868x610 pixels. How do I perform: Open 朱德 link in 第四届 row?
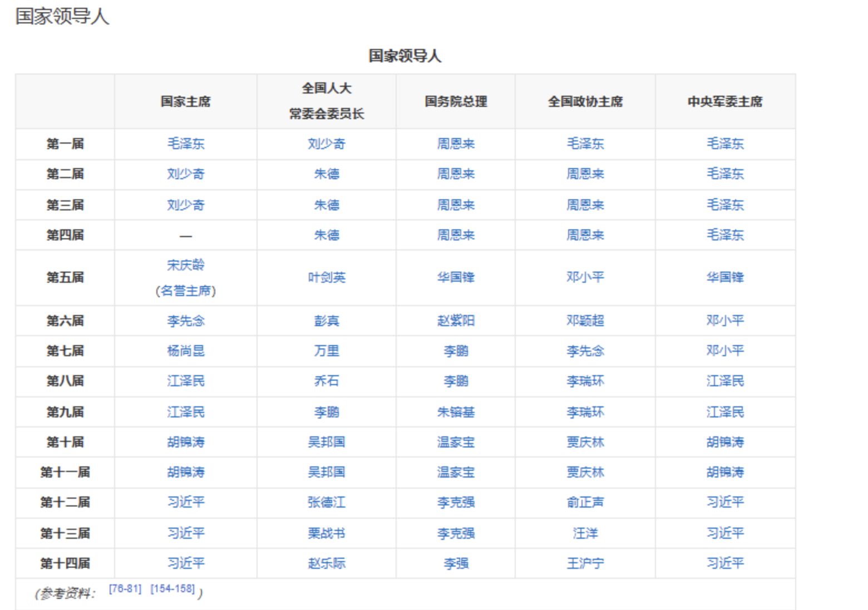point(327,235)
